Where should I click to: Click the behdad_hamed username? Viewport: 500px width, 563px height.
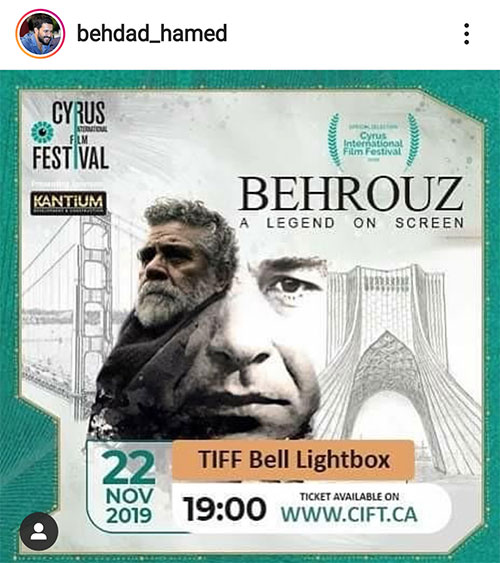click(152, 33)
